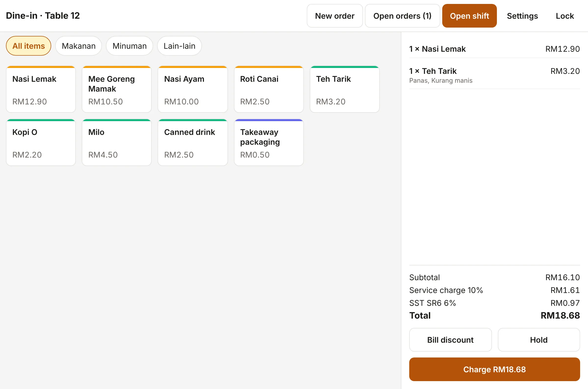Charge RM18.68 for the order
The height and width of the screenshot is (389, 588).
tap(494, 369)
